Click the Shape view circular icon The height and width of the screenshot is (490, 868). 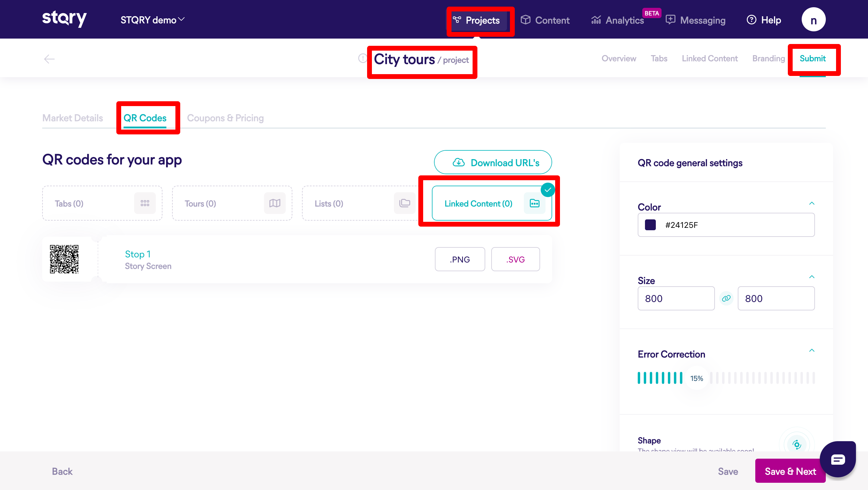(797, 444)
